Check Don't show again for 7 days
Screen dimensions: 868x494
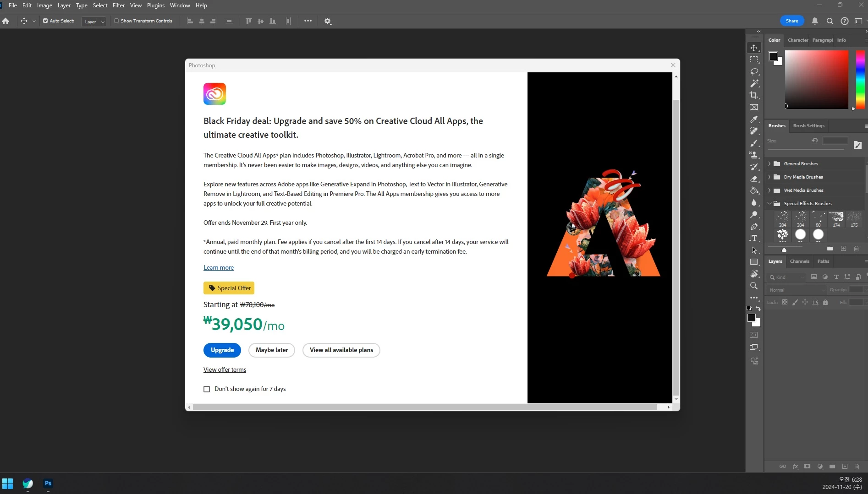point(207,389)
